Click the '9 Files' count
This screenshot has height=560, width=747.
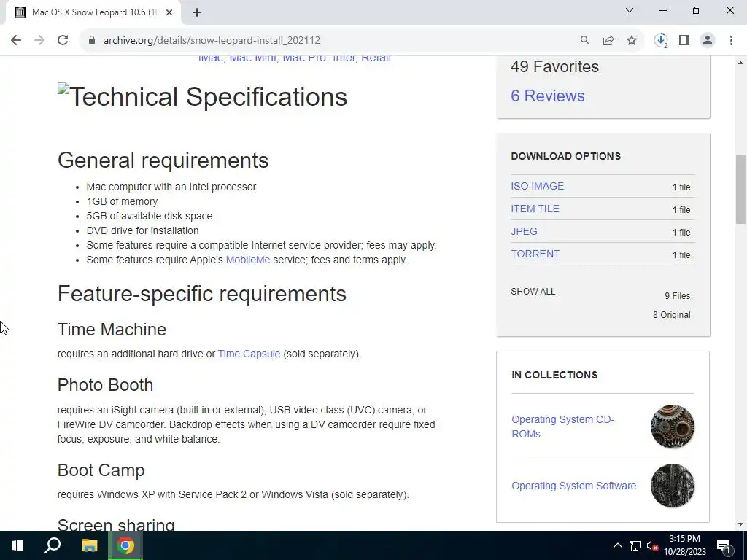click(x=678, y=296)
